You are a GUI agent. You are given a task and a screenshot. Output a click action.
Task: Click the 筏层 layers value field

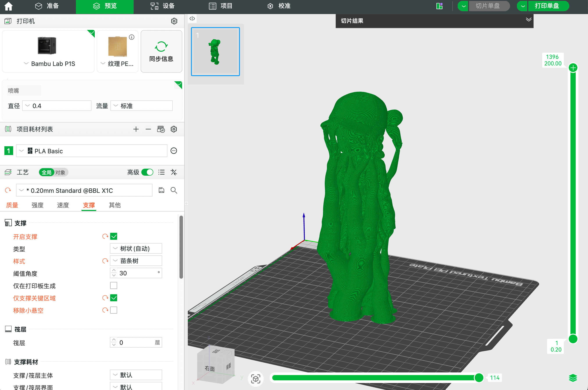point(136,343)
